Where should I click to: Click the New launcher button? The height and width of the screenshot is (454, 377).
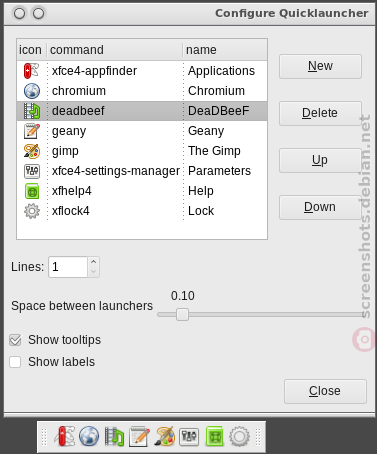pos(320,66)
